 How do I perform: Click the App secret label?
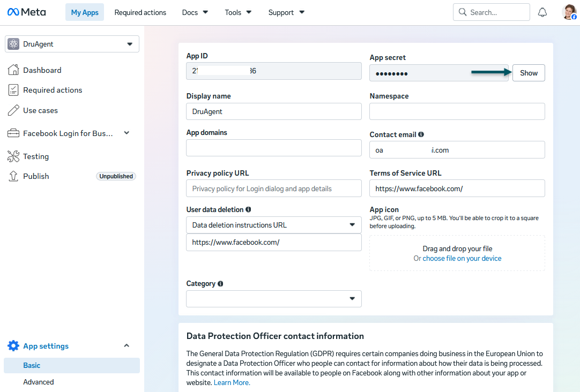[387, 58]
